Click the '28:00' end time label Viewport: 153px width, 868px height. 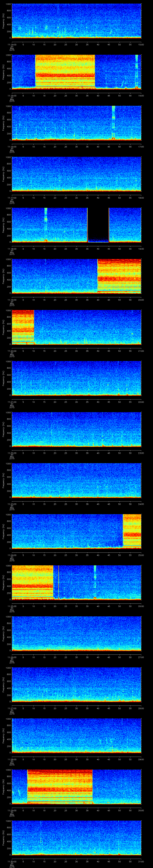pyautogui.click(x=141, y=708)
